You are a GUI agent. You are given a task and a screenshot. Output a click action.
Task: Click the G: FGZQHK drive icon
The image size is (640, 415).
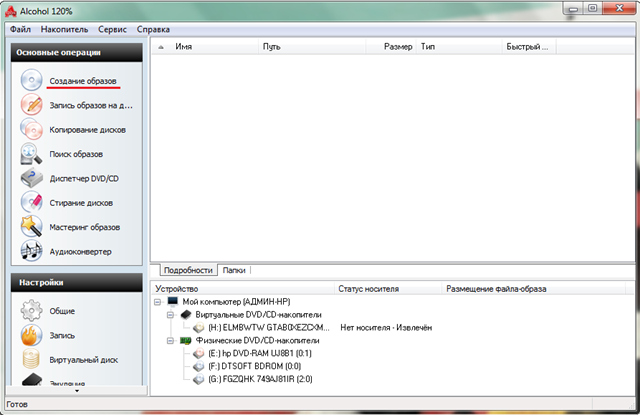tap(199, 379)
